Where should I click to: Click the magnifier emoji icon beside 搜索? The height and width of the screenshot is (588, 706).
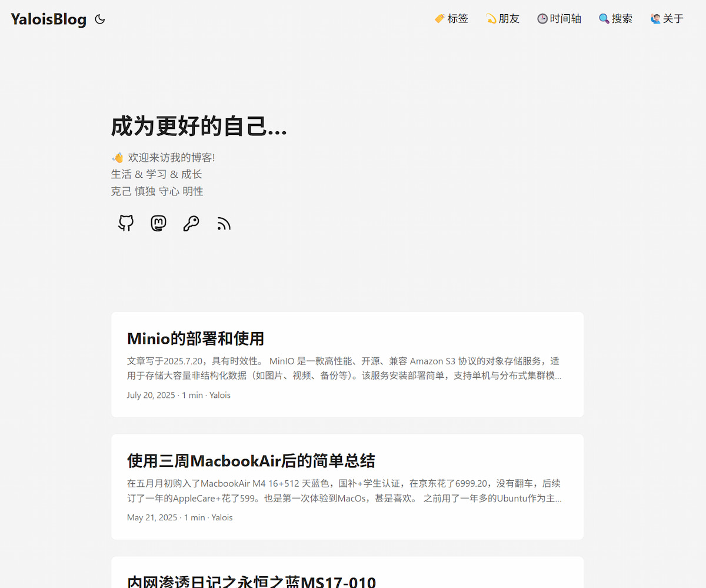coord(604,18)
